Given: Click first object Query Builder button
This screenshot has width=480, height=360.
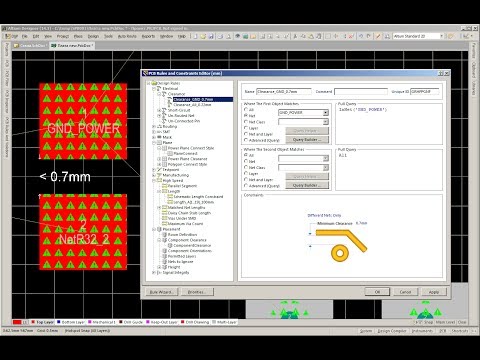Looking at the screenshot, I should coord(307,140).
